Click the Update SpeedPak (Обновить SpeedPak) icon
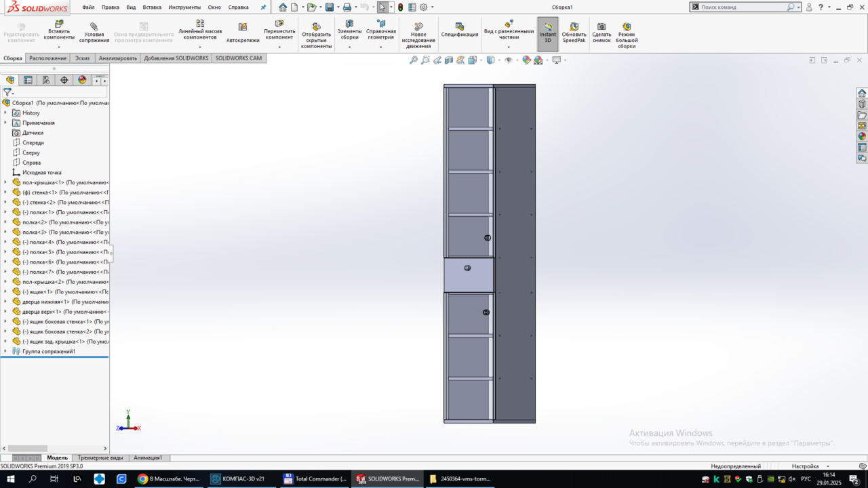Image resolution: width=868 pixels, height=488 pixels. [574, 33]
